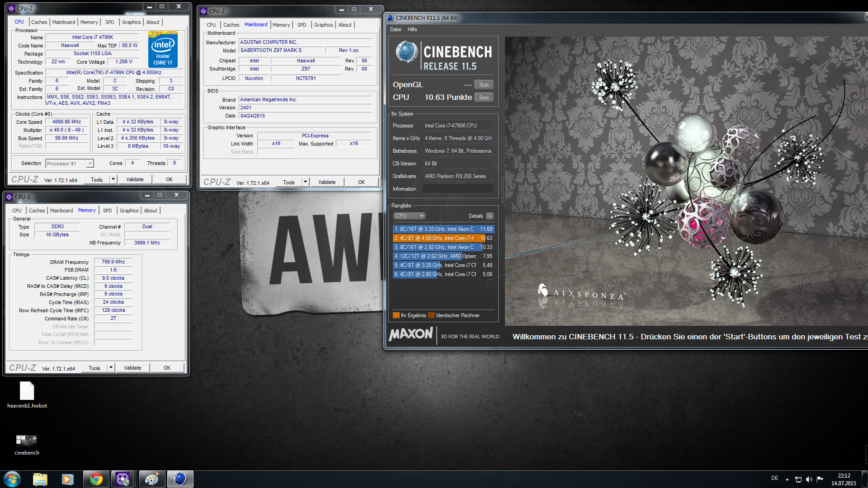868x488 pixels.
Task: Select ranking row 12C/12T AMD Opteron
Action: (x=443, y=256)
